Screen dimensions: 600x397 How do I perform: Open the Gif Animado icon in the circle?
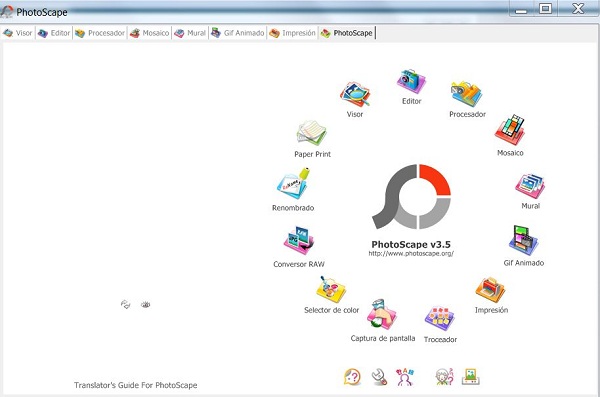[x=523, y=240]
